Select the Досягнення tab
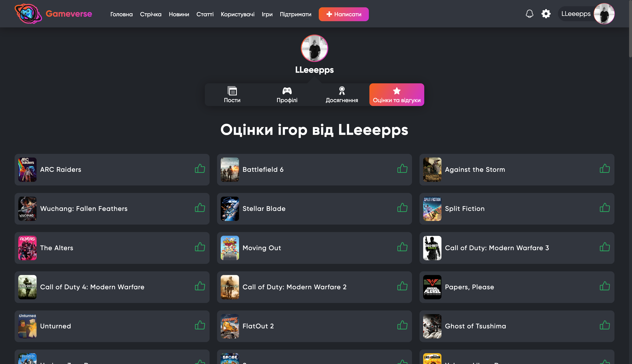This screenshot has width=632, height=364. click(x=342, y=95)
